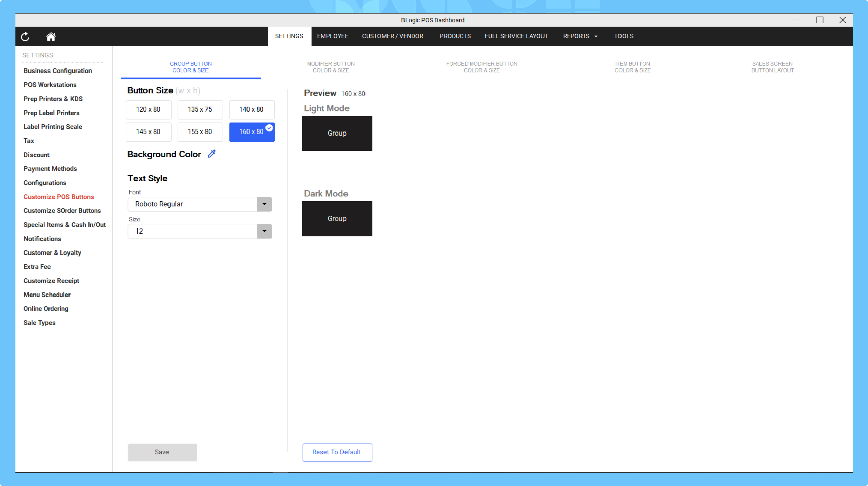Switch to Forced Modifier Button Color & Size
The height and width of the screenshot is (486, 868).
tap(481, 67)
